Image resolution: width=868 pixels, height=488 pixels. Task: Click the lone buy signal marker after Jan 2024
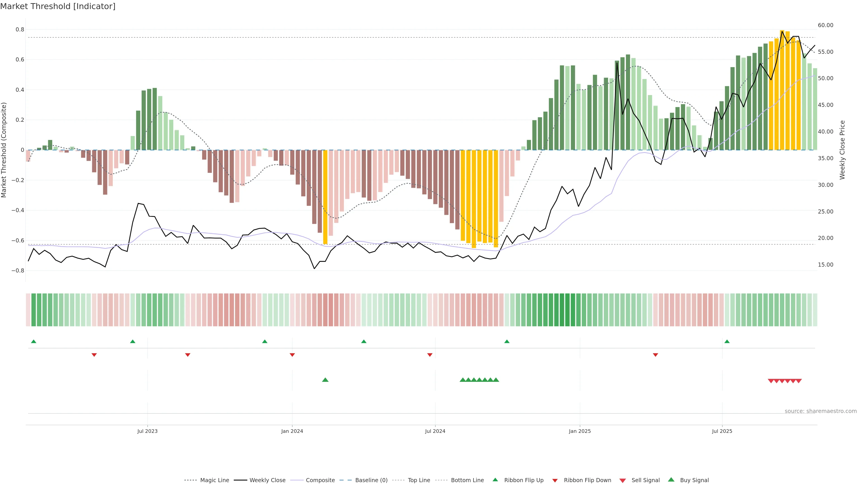pos(325,380)
